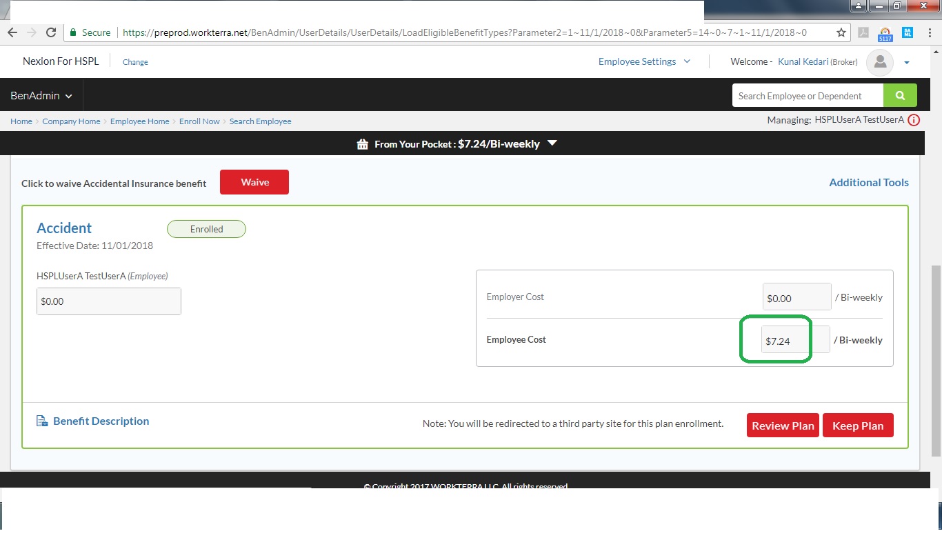
Task: Go to Company Home breadcrumb
Action: click(71, 121)
